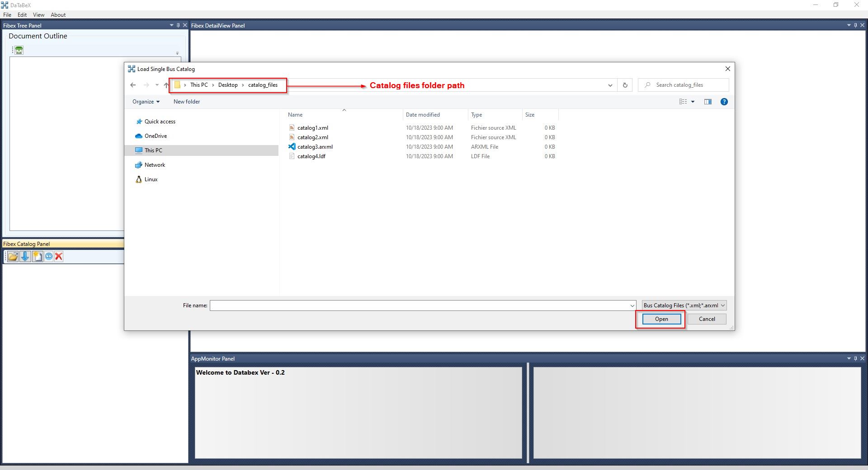Open the Bus Catalog Files type dropdown

tap(684, 305)
